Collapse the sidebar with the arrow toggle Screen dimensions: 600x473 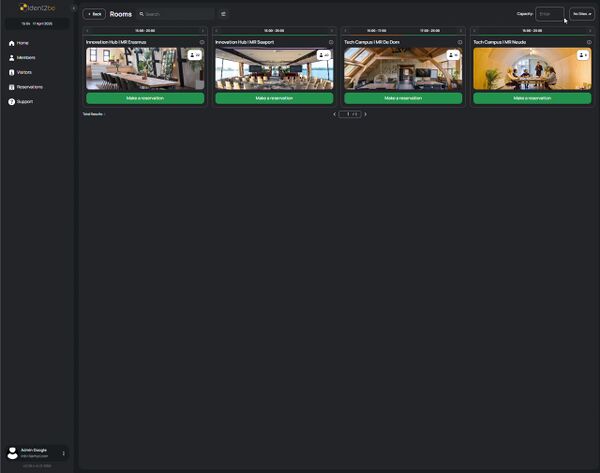pyautogui.click(x=73, y=8)
